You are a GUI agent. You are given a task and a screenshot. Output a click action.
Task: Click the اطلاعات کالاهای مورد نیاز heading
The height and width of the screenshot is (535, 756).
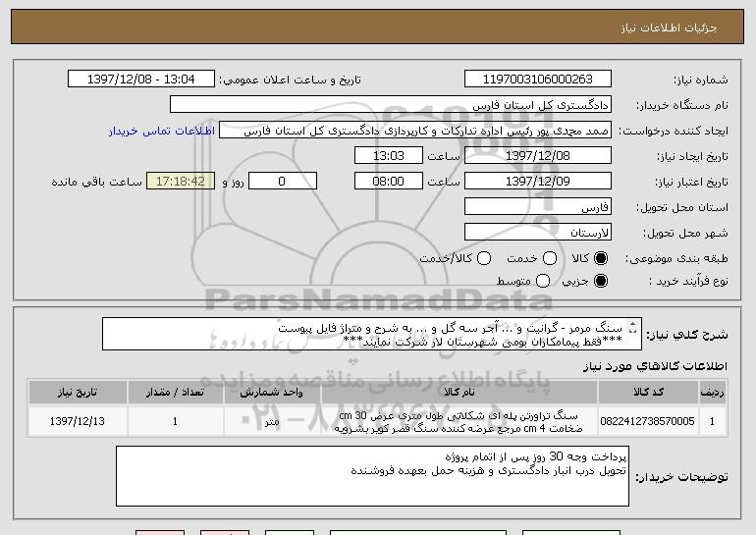pyautogui.click(x=655, y=366)
